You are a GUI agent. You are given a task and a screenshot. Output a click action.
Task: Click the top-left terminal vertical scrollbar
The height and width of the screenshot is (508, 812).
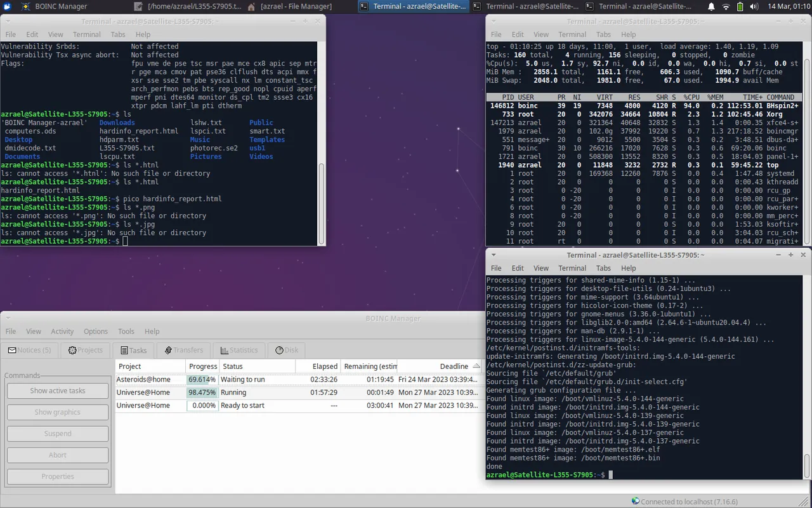coord(322,143)
